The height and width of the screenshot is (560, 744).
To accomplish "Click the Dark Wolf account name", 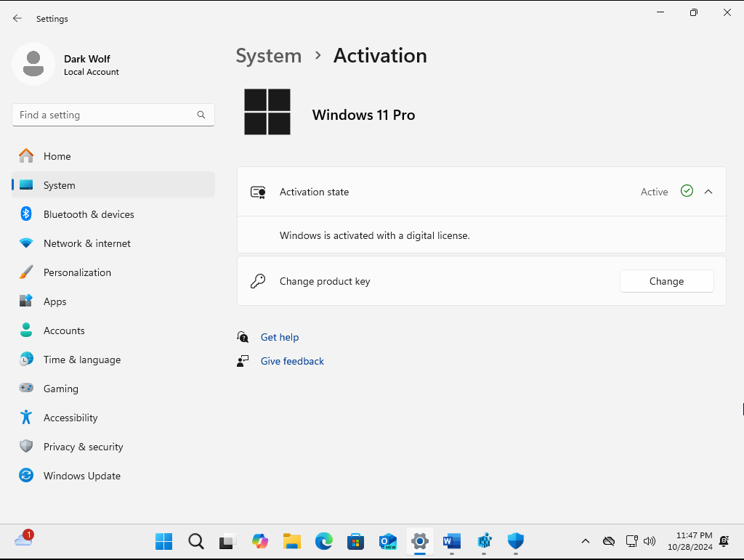I will coord(87,59).
